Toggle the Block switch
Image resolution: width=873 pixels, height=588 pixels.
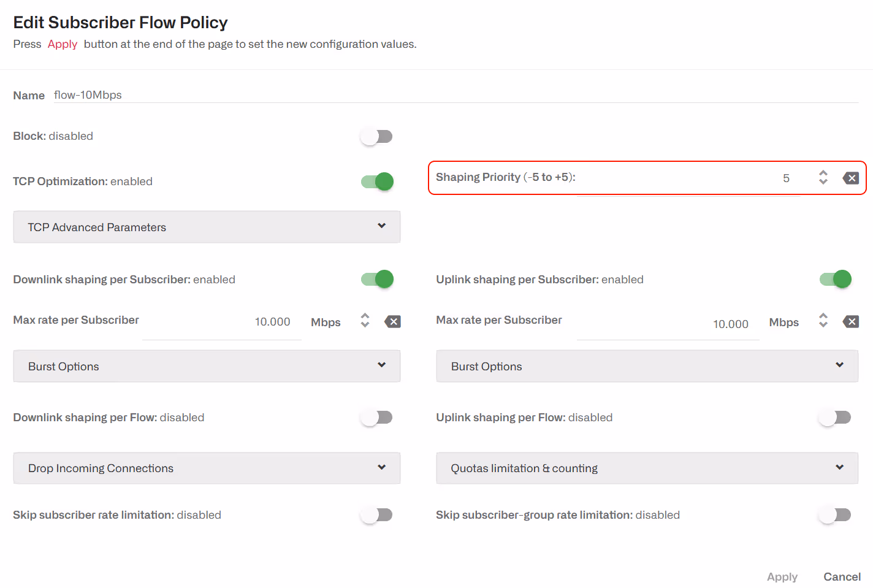pos(376,136)
